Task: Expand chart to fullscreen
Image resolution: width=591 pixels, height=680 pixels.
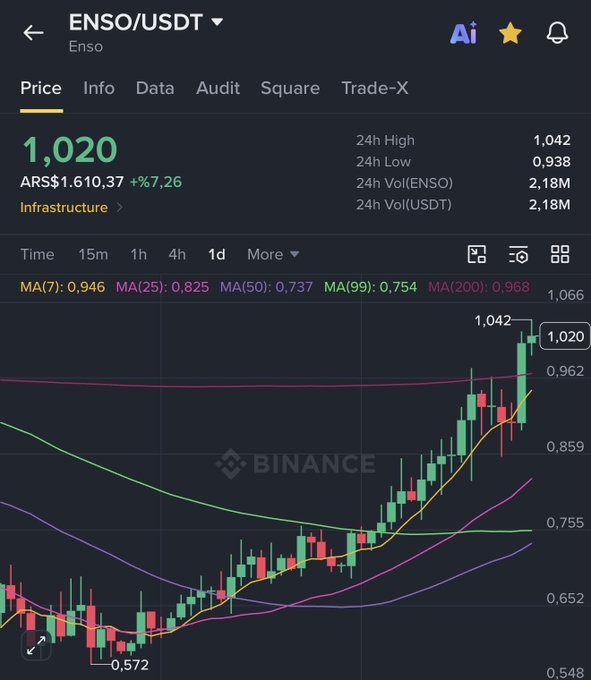Action: [x=36, y=645]
